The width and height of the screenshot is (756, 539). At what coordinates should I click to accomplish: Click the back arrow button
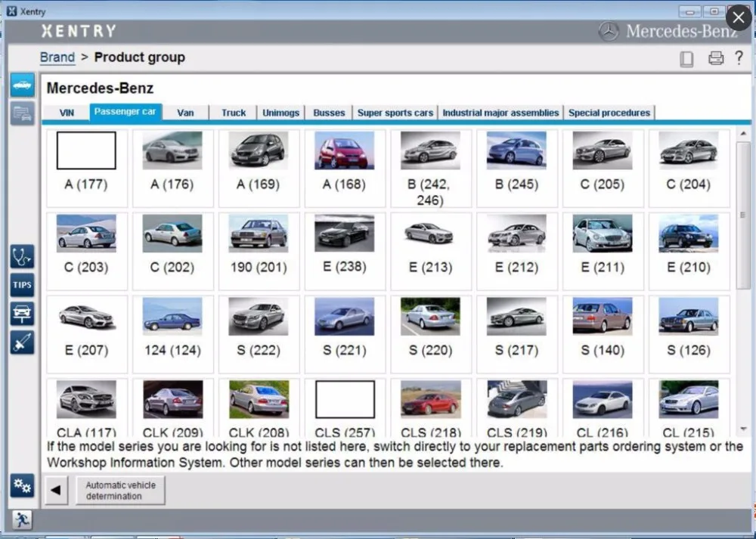pyautogui.click(x=56, y=491)
